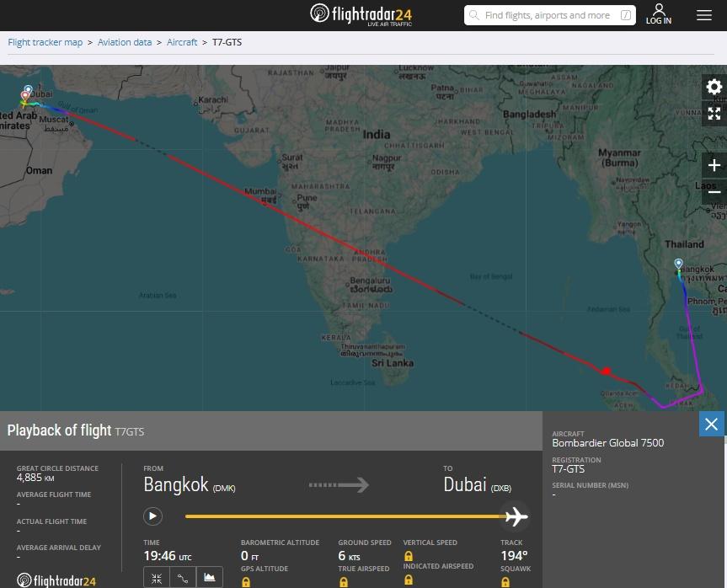Click airplane marker on playback progress bar
The width and height of the screenshot is (727, 588).
tap(515, 516)
